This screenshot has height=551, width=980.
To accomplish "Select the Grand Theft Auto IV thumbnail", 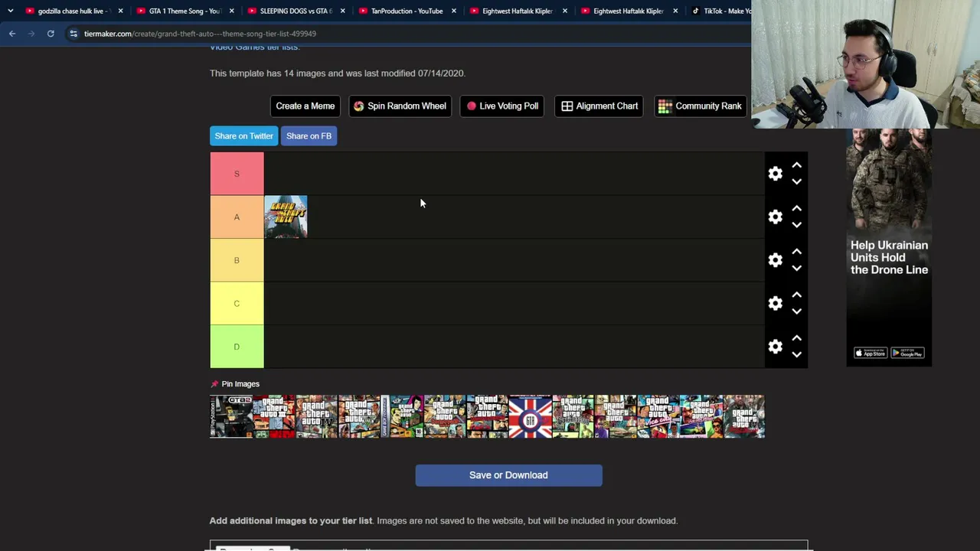I will tap(317, 416).
